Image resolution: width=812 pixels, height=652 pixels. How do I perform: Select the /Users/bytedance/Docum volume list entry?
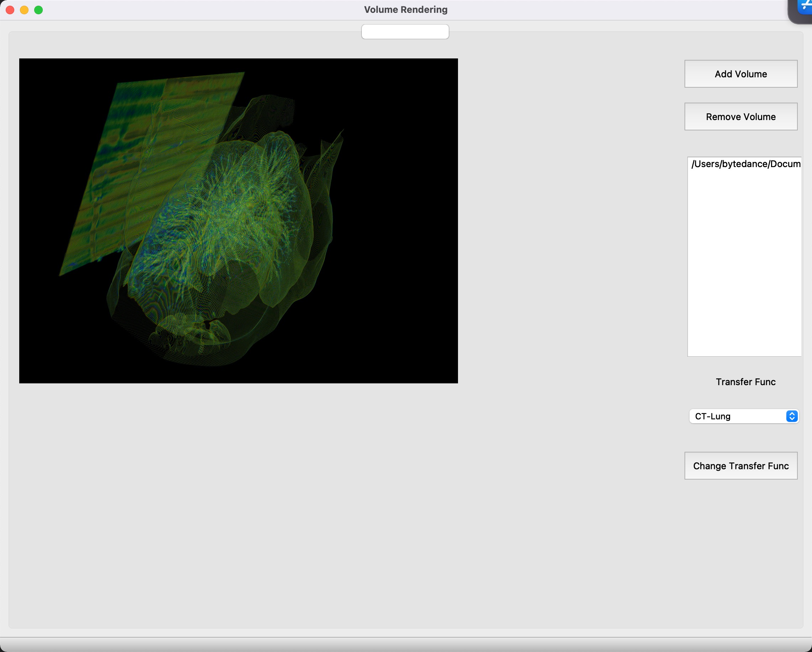pyautogui.click(x=745, y=164)
